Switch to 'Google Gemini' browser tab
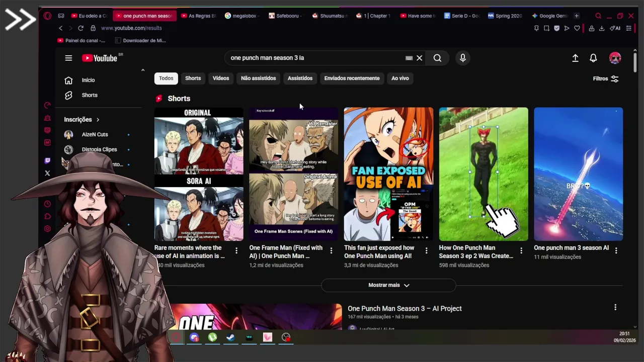 click(549, 16)
